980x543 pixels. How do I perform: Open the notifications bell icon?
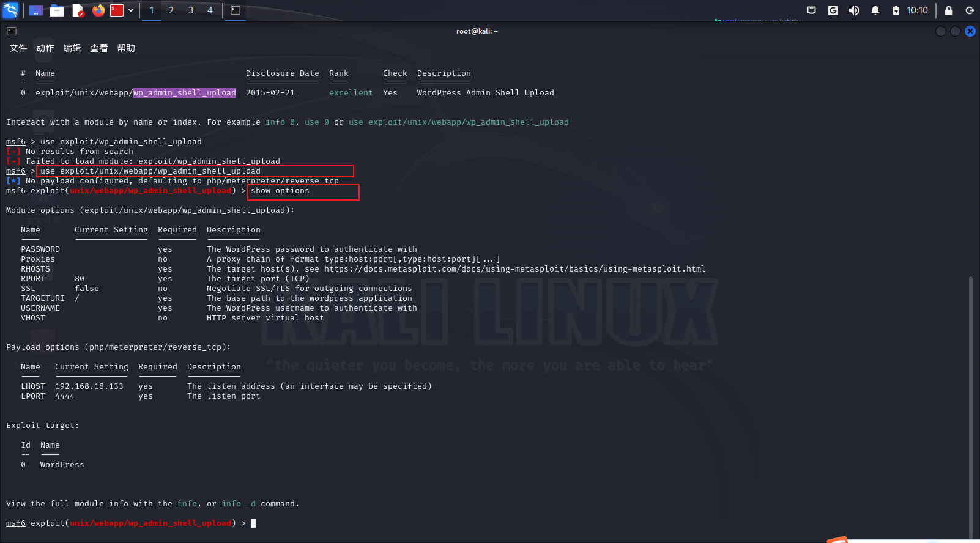[875, 10]
